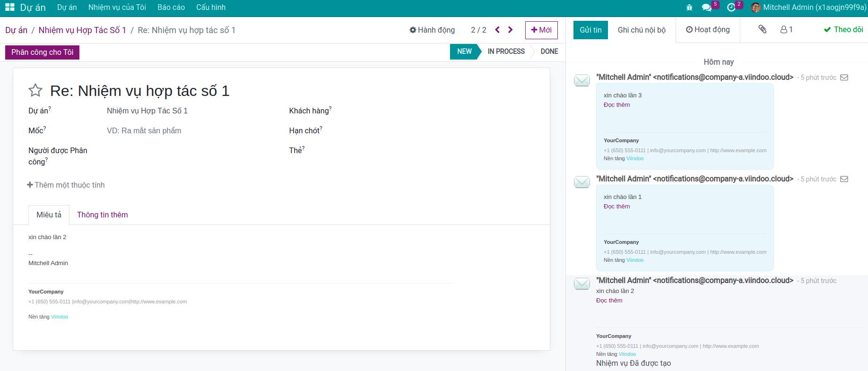868x371 pixels.
Task: Click the debug bug icon
Action: [x=689, y=8]
